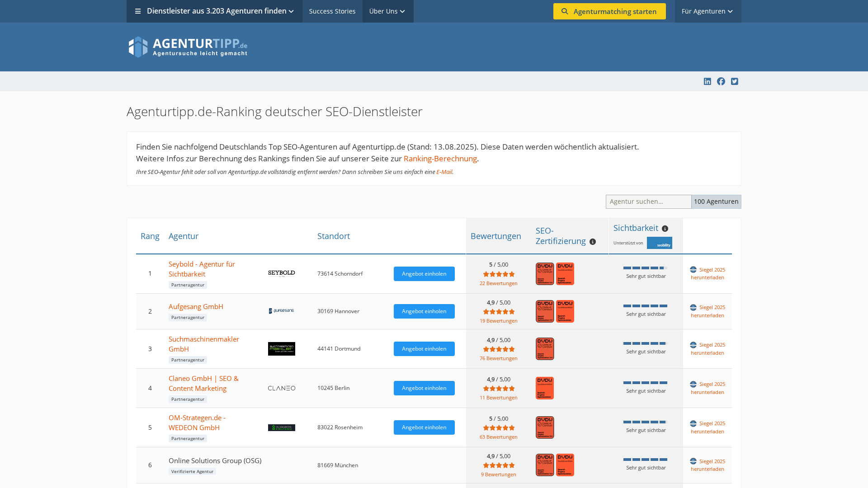
Task: Open the Ranking-Berechnung link
Action: click(x=440, y=159)
